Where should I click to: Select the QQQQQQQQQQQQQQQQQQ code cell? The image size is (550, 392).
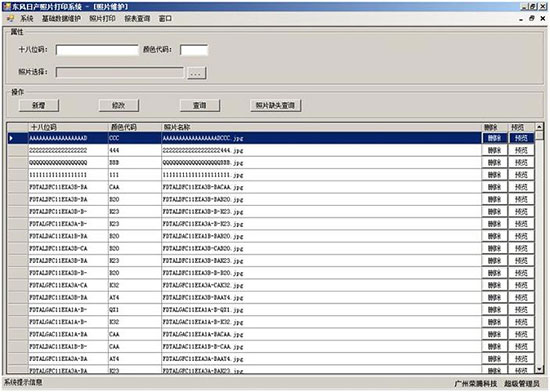(68, 163)
